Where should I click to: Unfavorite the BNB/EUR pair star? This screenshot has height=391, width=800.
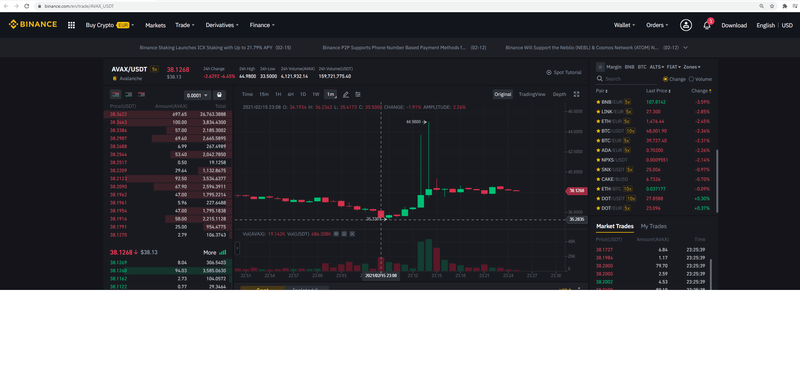pyautogui.click(x=598, y=102)
